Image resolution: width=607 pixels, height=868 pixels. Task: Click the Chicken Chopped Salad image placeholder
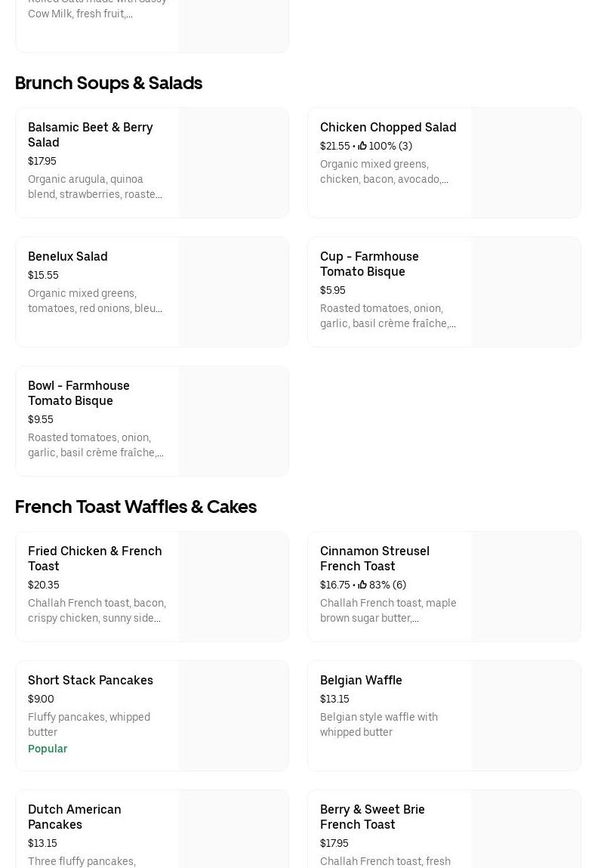(525, 162)
